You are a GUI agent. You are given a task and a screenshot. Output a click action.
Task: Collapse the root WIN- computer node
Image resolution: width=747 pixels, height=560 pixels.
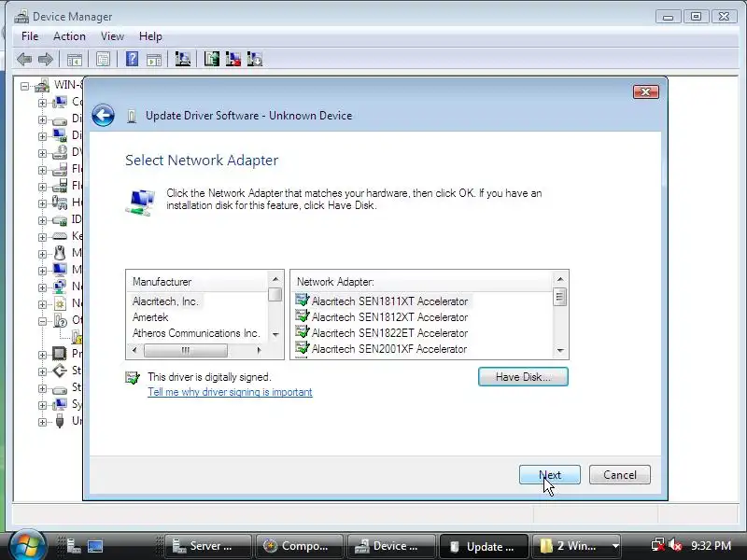pyautogui.click(x=25, y=86)
